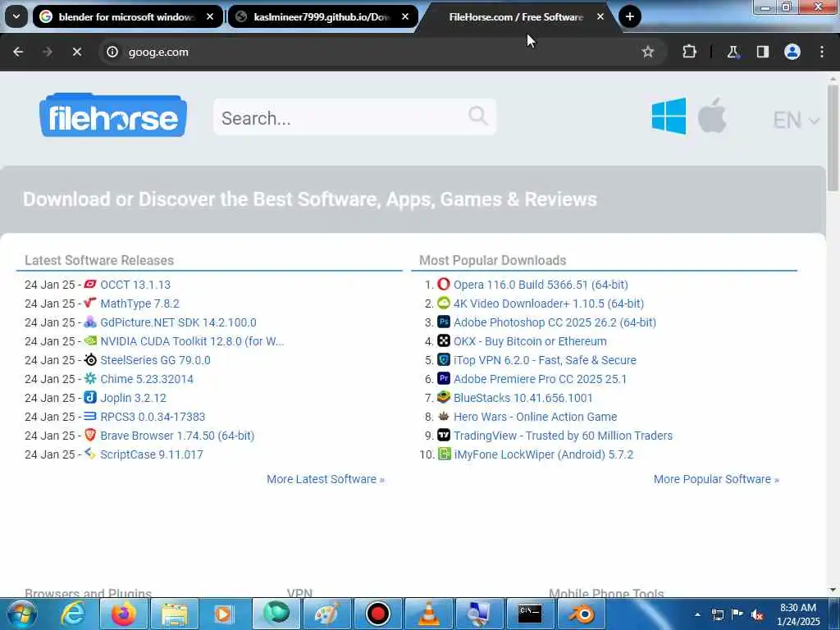Open TradingView - Trusted by 60 Million link
This screenshot has height=630, width=840.
click(563, 436)
